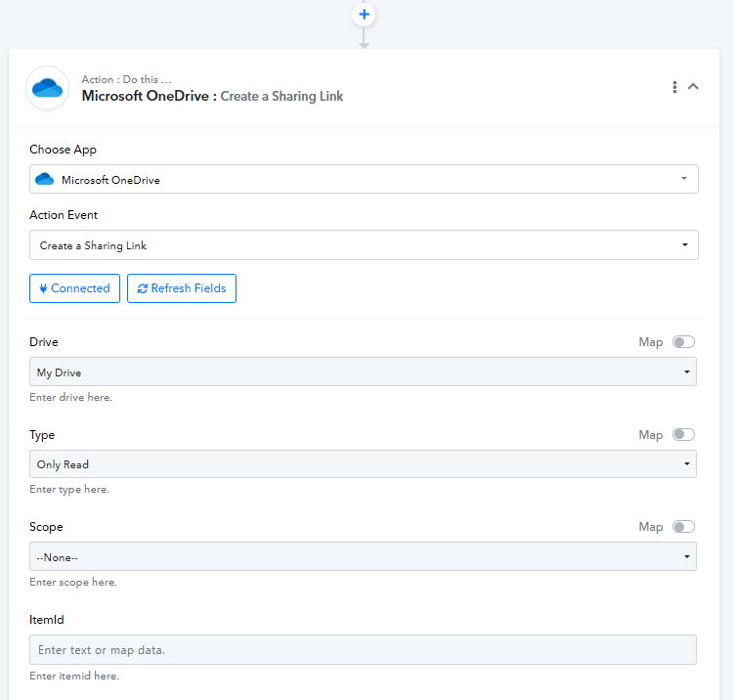Screen dimensions: 734x700
Task: Click the 'Enter drive here.' hint text
Action: [71, 397]
